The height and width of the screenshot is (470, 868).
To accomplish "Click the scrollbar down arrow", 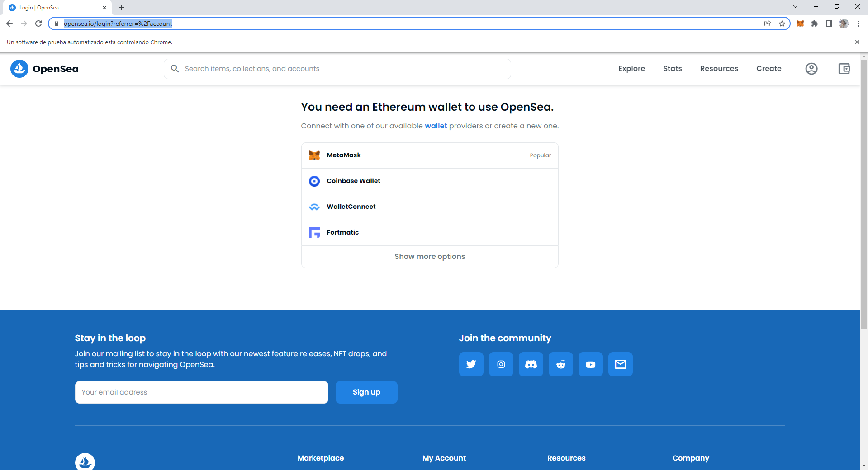I will (x=864, y=466).
